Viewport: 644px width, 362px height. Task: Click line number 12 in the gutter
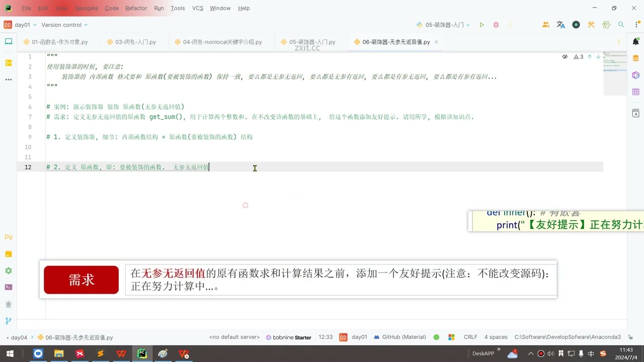click(x=28, y=167)
